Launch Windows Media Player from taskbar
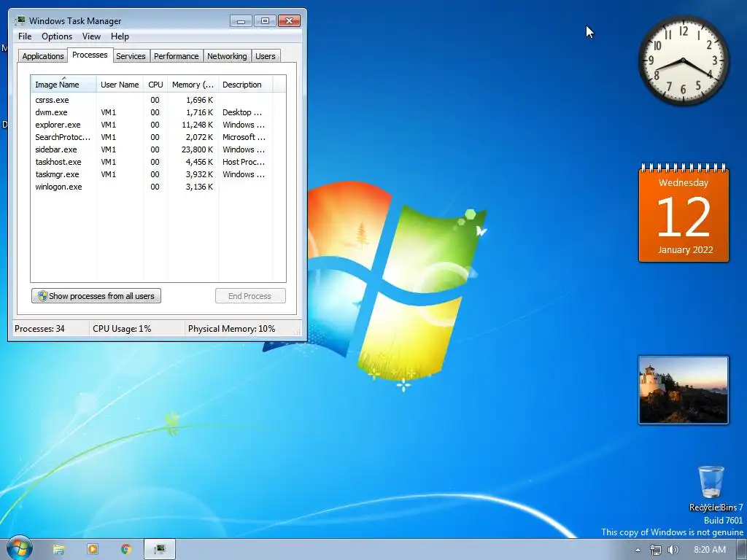Image resolution: width=747 pixels, height=560 pixels. pos(93,550)
